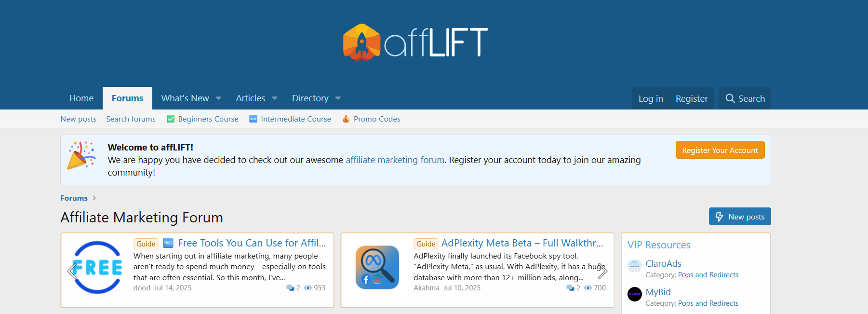Select the Forums tab
The image size is (868, 314).
[127, 98]
